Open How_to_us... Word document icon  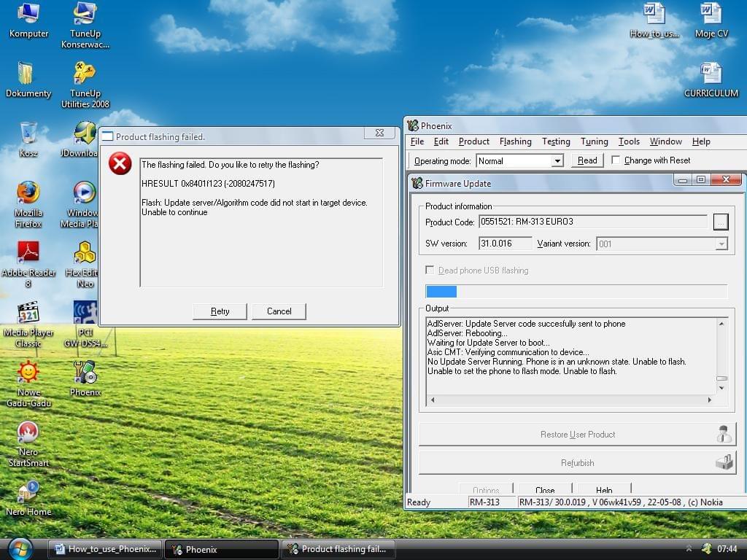coord(654,20)
